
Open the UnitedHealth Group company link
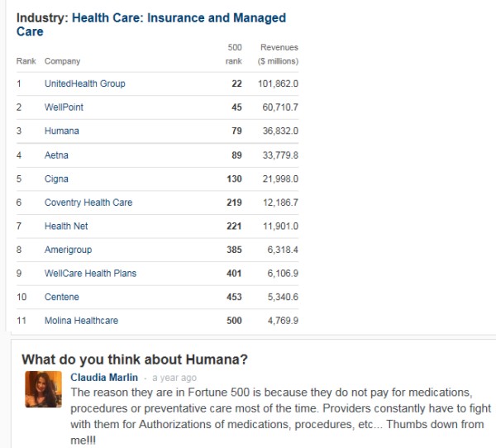tap(84, 83)
